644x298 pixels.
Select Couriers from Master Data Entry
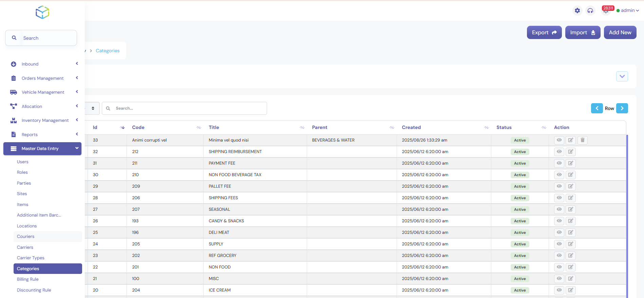26,237
